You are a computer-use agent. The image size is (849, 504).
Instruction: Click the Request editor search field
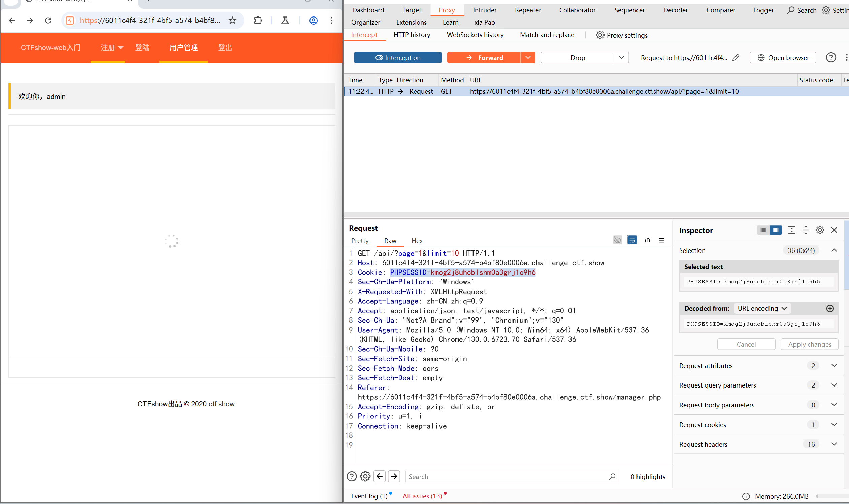pyautogui.click(x=512, y=476)
